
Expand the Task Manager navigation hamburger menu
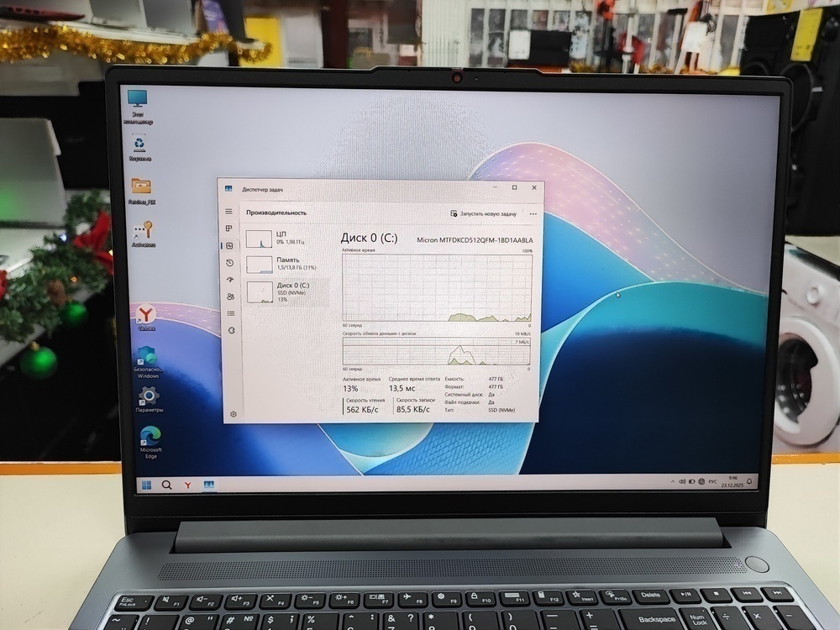pos(229,210)
